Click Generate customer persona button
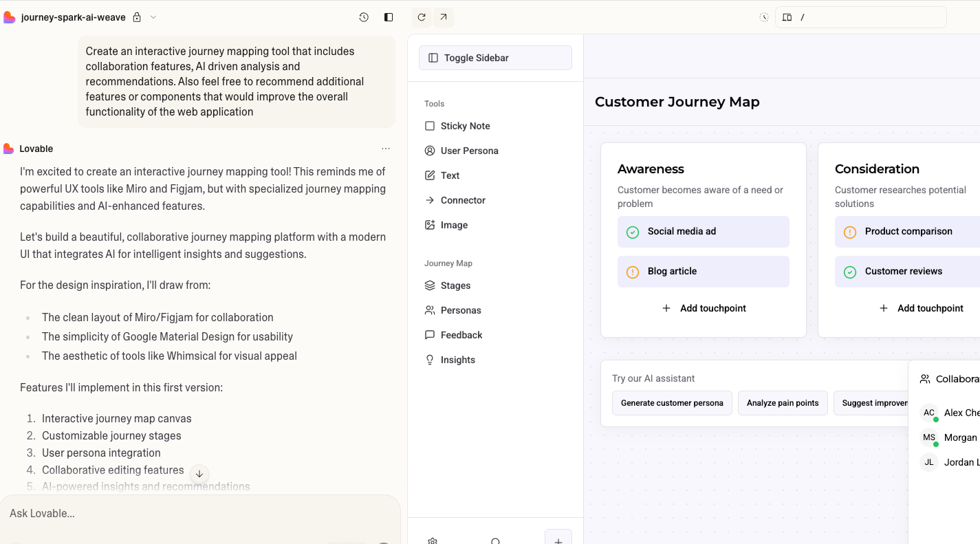Screen dimensions: 980x544 (672, 403)
